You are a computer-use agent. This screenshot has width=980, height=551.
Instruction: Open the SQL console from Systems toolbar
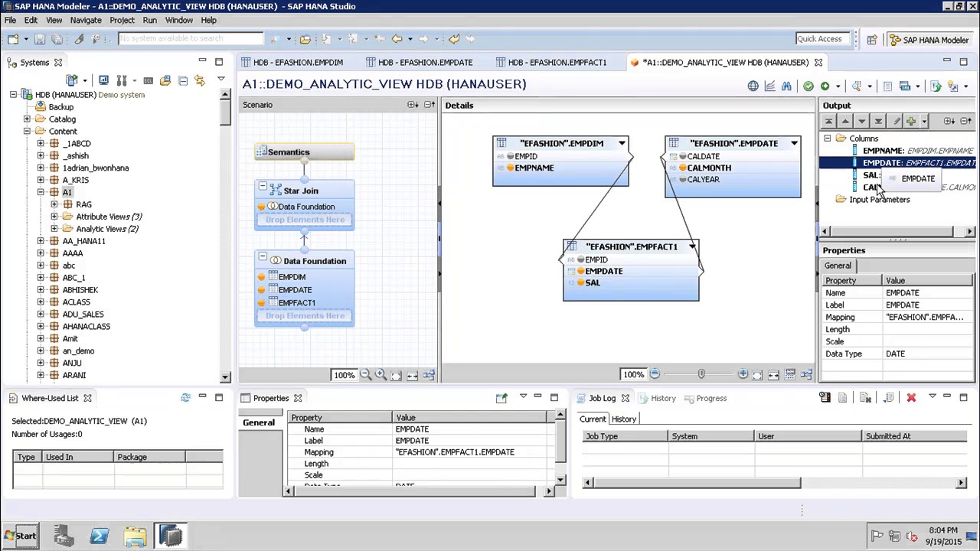pyautogui.click(x=148, y=80)
